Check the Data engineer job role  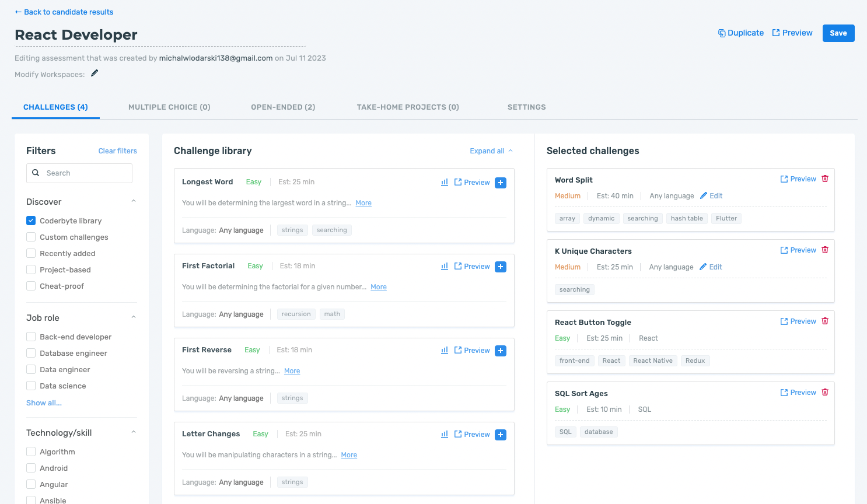pos(31,369)
